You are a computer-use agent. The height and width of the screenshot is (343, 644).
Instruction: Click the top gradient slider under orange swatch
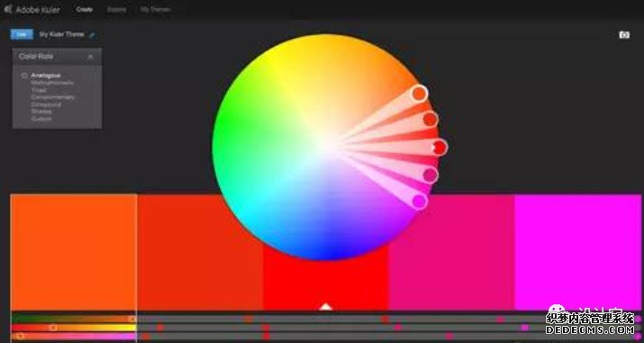coord(74,319)
